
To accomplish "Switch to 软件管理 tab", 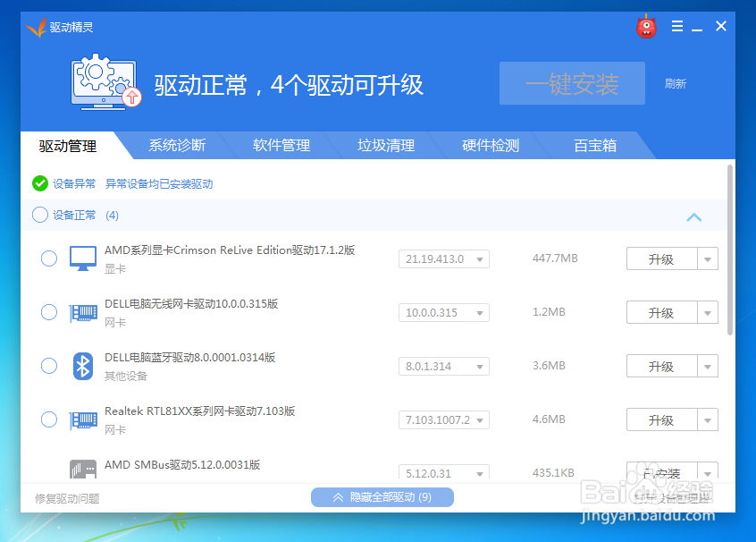I will pyautogui.click(x=281, y=145).
